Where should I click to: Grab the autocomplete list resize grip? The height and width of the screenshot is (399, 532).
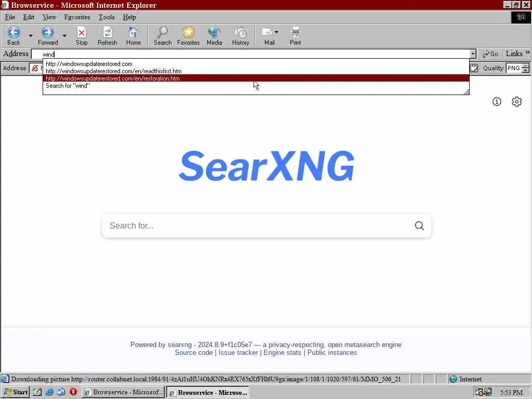point(466,91)
